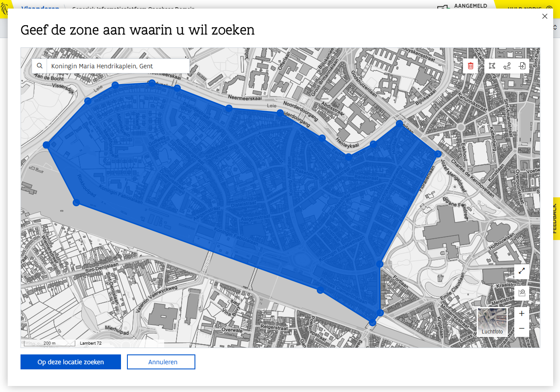
Task: Click the zoom-to-selection icon
Action: (522, 293)
